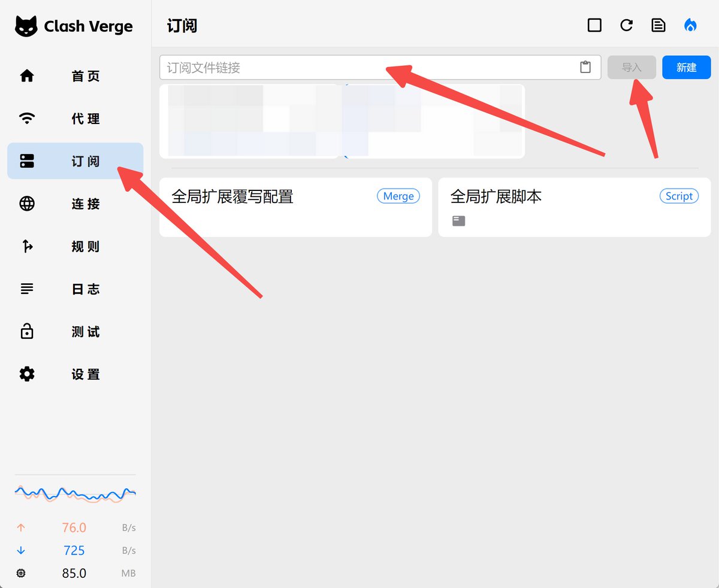Click the memory chip icon near 85.0 MB

coord(22,573)
